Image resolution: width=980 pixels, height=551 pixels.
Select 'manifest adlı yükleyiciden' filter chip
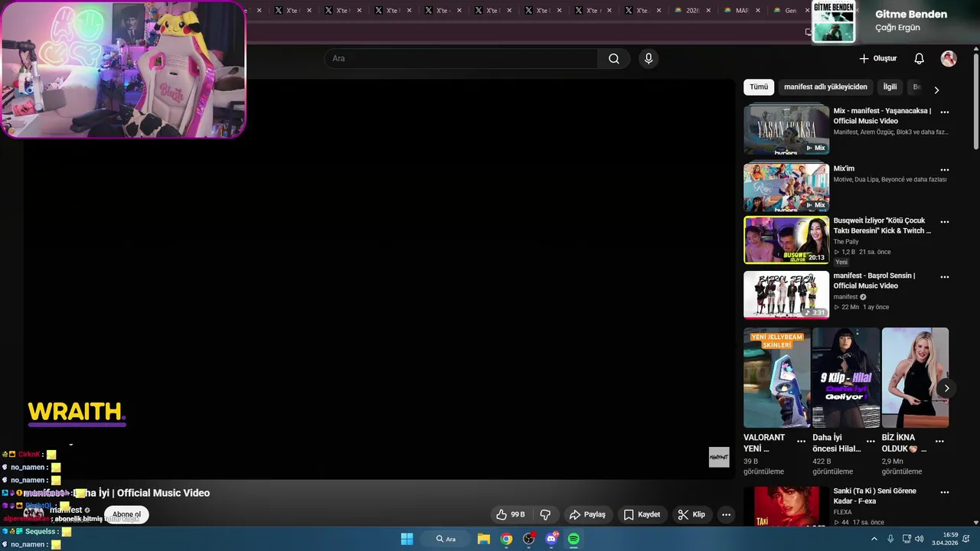pos(825,87)
